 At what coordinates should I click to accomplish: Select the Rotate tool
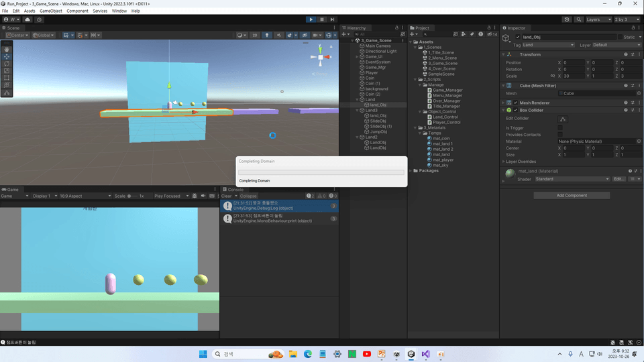[x=7, y=64]
